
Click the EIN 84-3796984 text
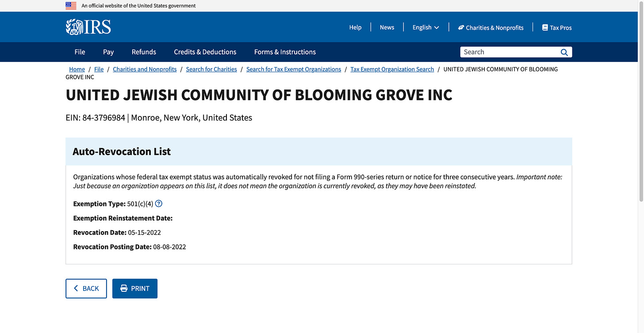pyautogui.click(x=95, y=118)
